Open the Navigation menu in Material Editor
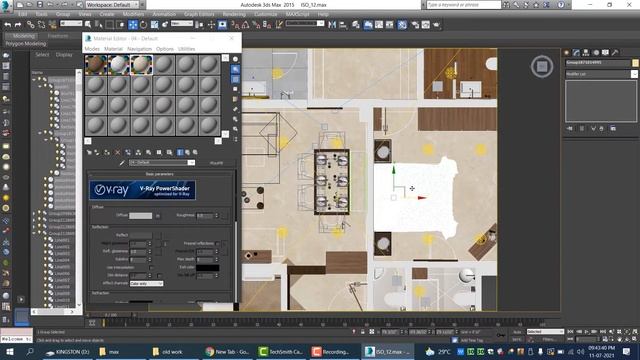Image resolution: width=640 pixels, height=360 pixels. (139, 49)
